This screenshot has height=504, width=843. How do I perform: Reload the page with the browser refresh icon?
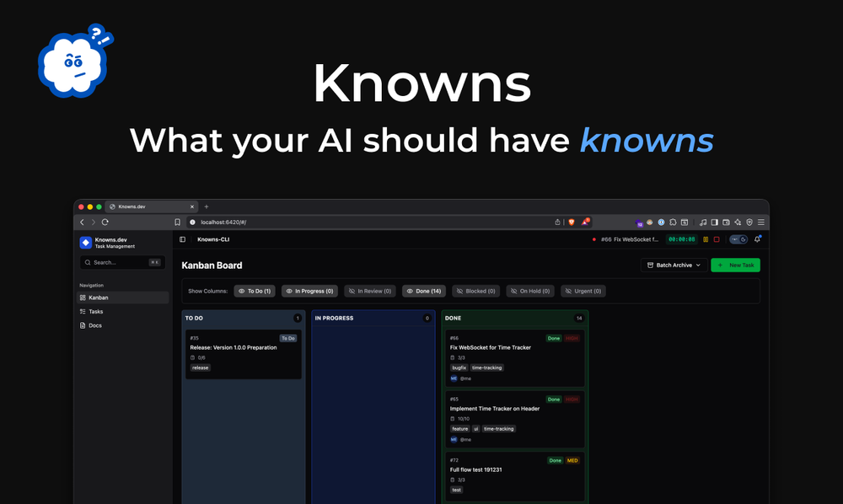104,222
